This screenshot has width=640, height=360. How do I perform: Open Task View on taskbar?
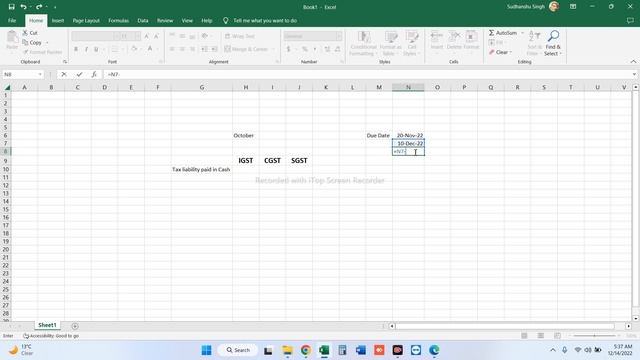(268, 350)
